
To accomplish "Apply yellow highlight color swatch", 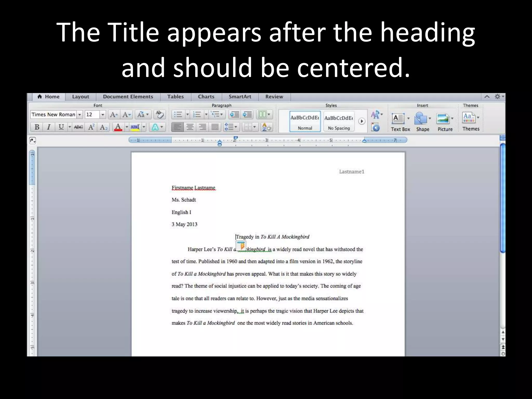I will click(135, 127).
